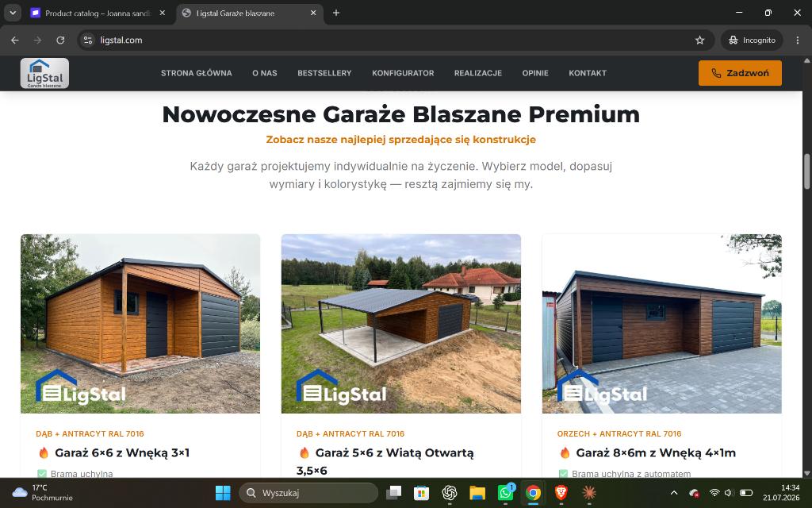Open site information icon in address bar
This screenshot has width=812, height=508.
tap(88, 40)
